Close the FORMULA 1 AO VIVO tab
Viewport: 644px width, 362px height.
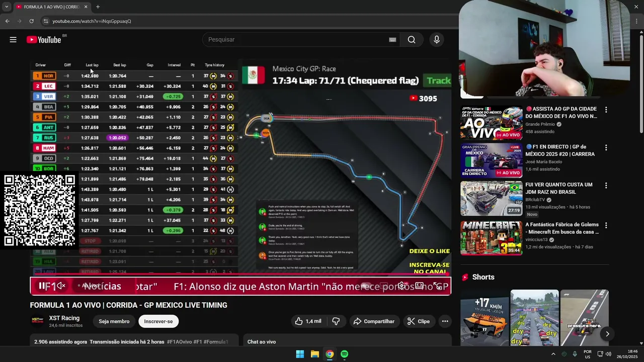[86, 7]
